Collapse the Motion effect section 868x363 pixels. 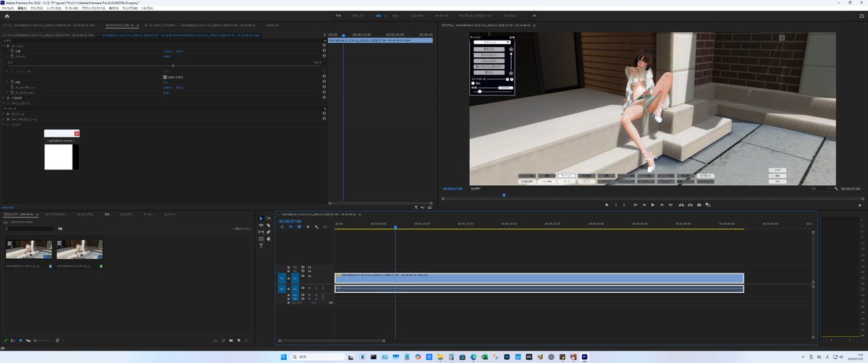4,46
